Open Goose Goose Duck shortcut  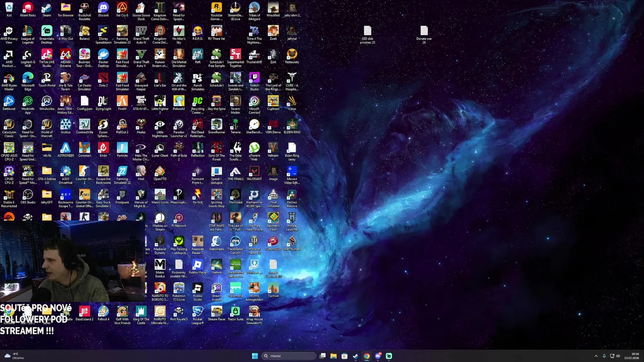(x=141, y=11)
